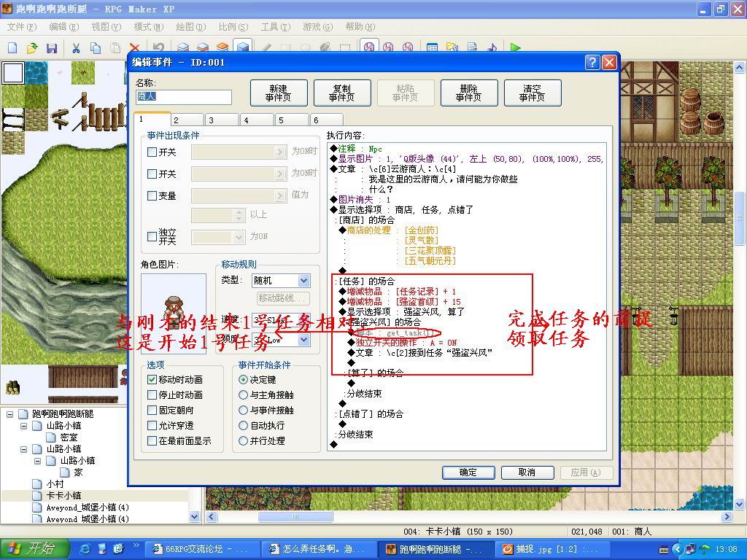Confirm the event with 确定
Image resolution: width=747 pixels, height=560 pixels.
point(468,472)
